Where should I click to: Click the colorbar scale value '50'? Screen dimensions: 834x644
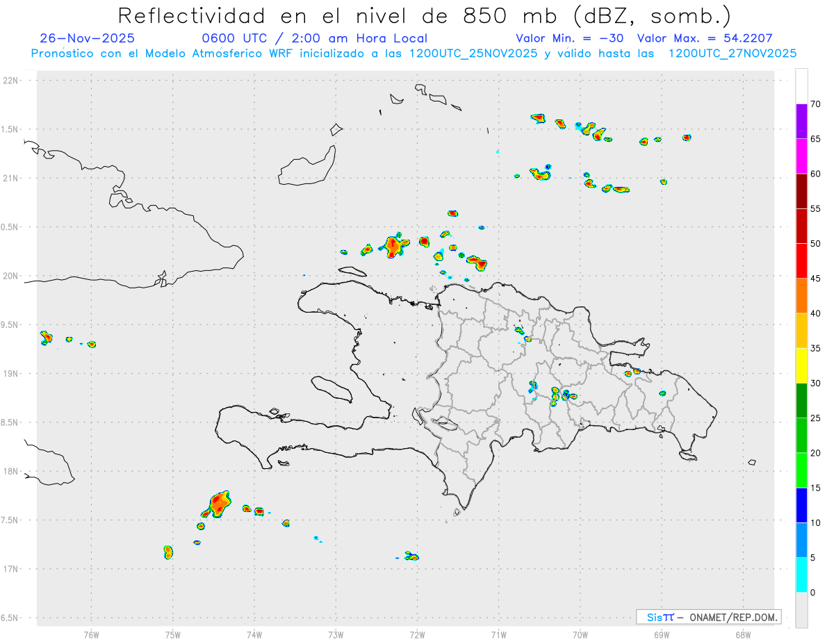pyautogui.click(x=816, y=244)
